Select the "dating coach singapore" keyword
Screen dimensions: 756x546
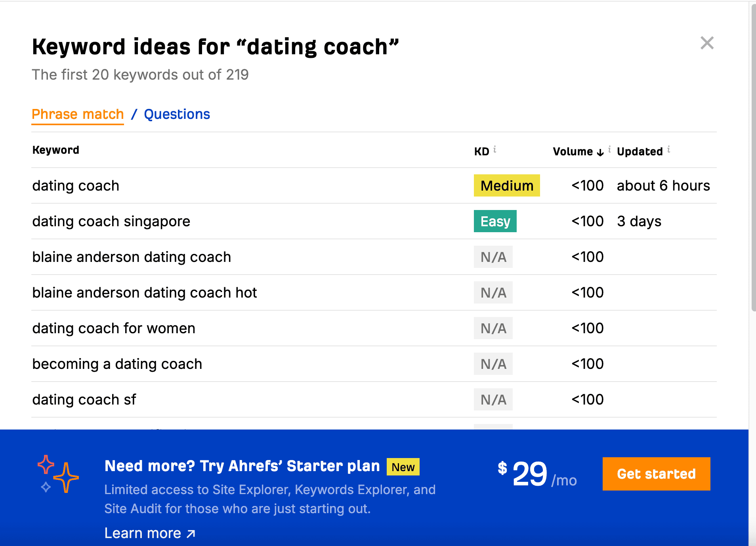click(111, 221)
